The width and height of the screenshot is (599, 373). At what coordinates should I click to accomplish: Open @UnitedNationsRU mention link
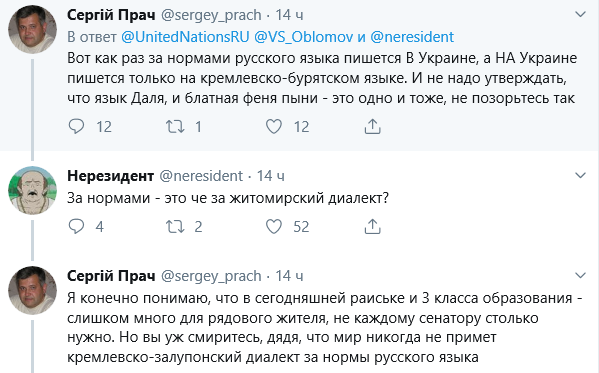[185, 37]
